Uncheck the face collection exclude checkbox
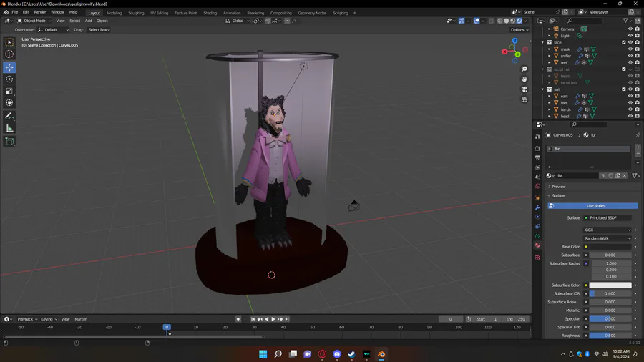Viewport: 644px width, 362px height. 624,42
